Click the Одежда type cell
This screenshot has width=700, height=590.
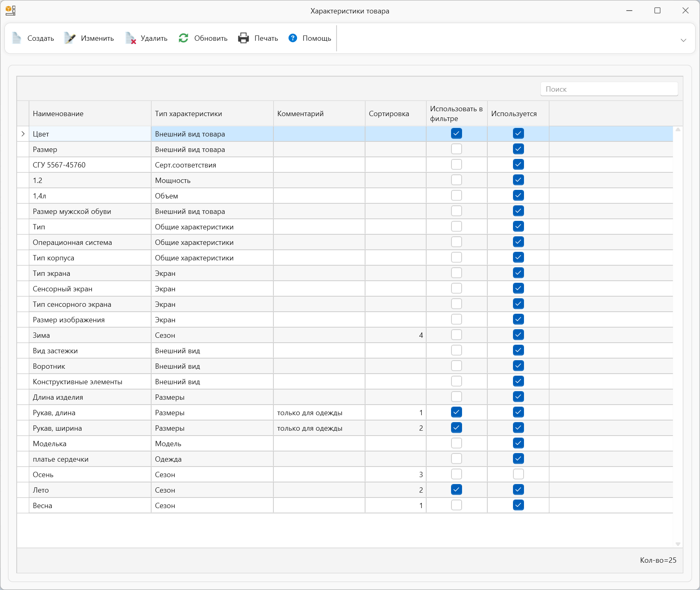pos(212,459)
